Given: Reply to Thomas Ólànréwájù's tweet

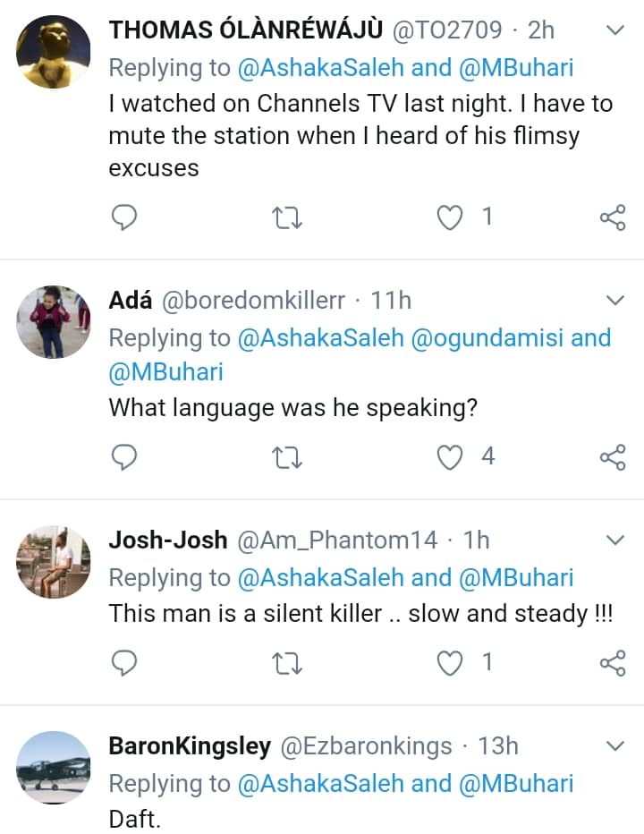Looking at the screenshot, I should 124,217.
